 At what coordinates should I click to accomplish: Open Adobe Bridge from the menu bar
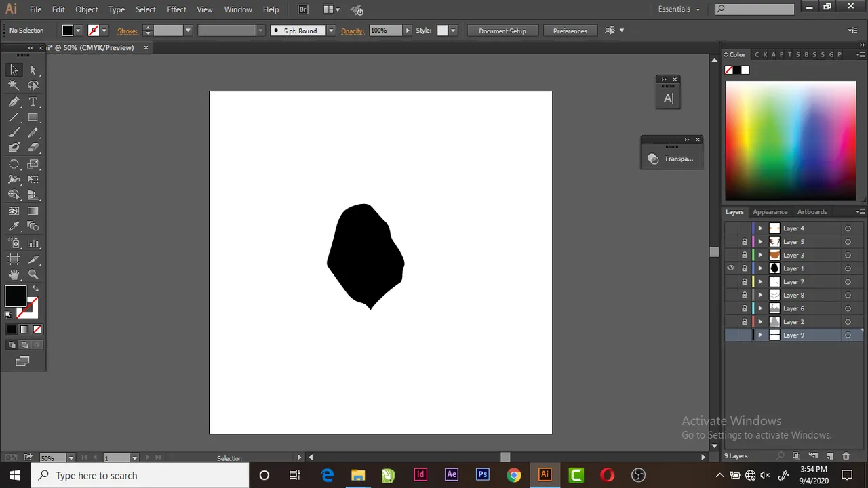tap(303, 9)
